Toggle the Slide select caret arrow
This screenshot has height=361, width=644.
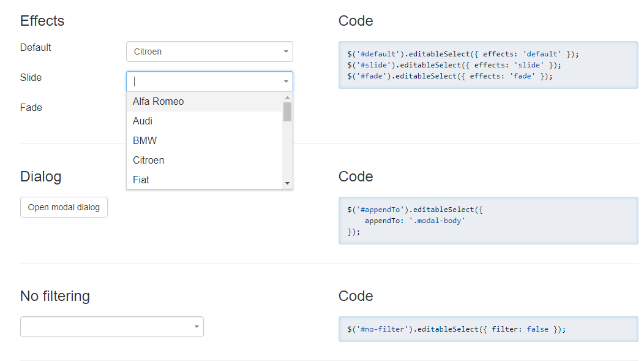286,82
